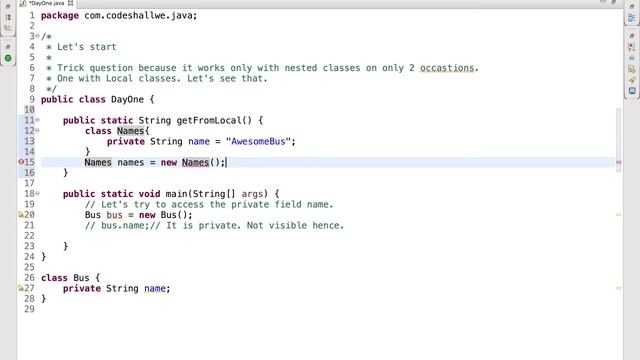
Task: Click line number 15 in the gutter
Action: tap(29, 162)
